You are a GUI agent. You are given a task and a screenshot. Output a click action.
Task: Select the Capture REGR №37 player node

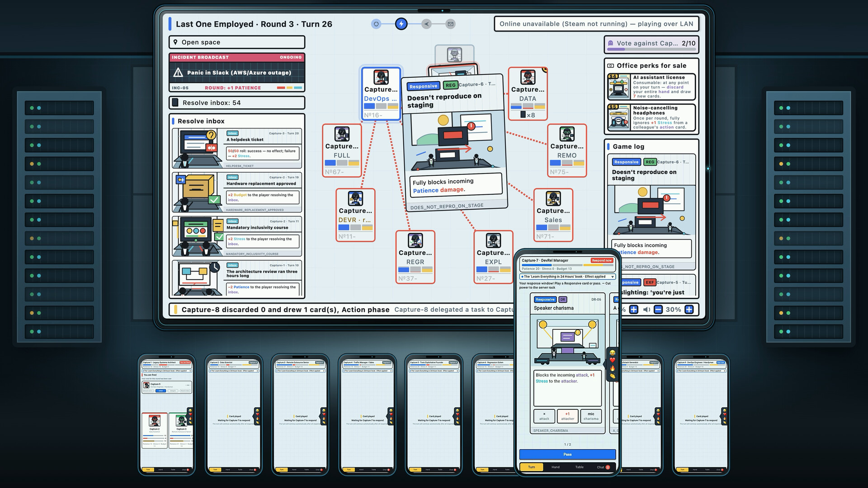(415, 257)
